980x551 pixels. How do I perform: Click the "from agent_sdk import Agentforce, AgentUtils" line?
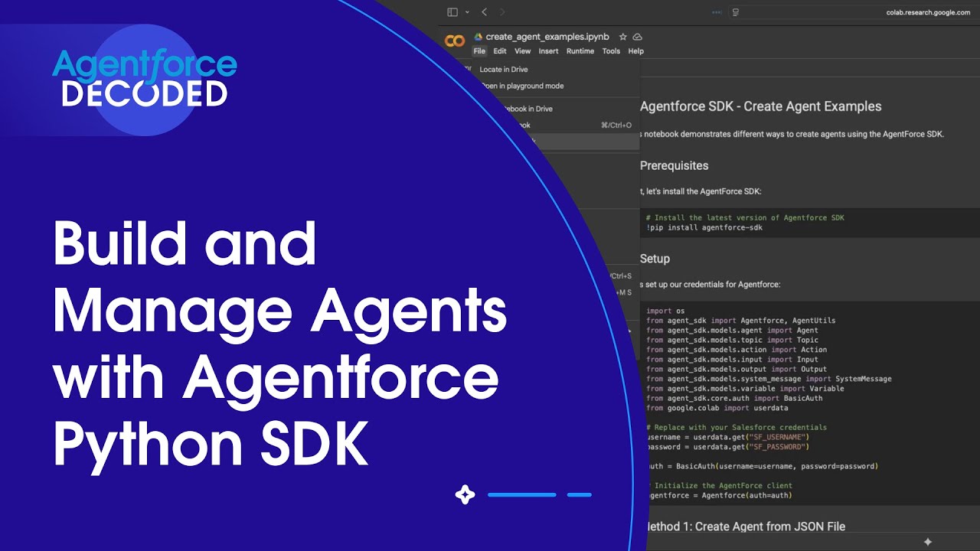point(741,321)
